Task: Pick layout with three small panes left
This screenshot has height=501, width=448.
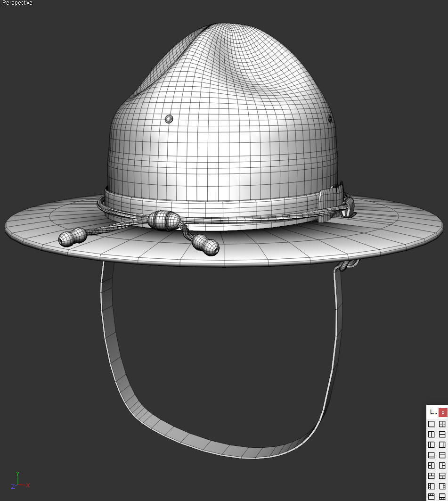Action: click(431, 486)
